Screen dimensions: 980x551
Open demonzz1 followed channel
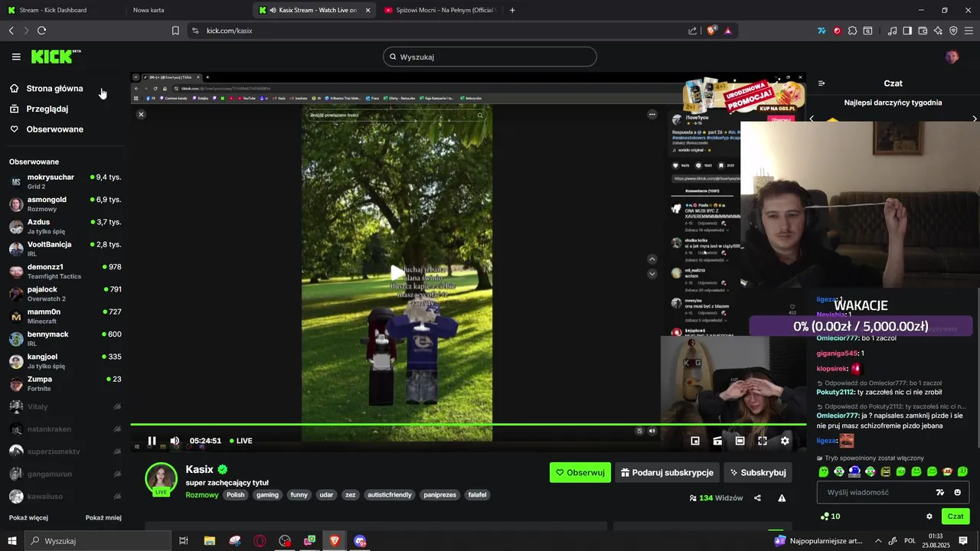coord(65,271)
